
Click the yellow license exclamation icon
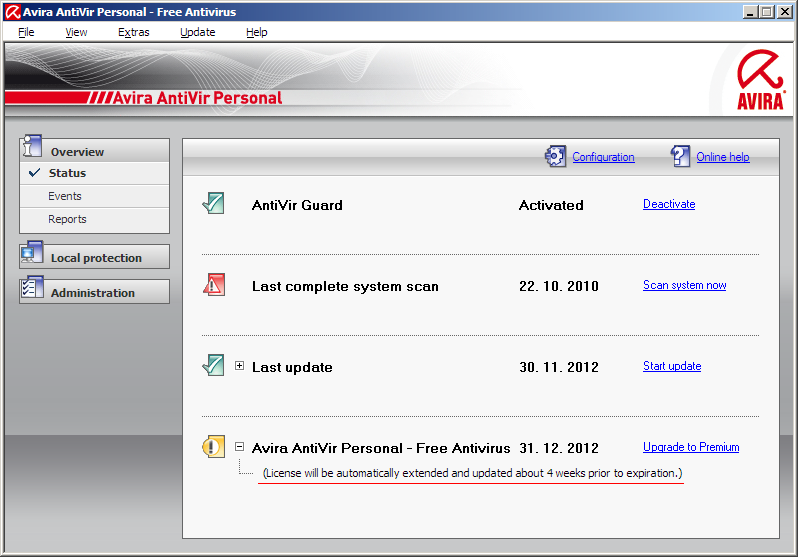[213, 447]
